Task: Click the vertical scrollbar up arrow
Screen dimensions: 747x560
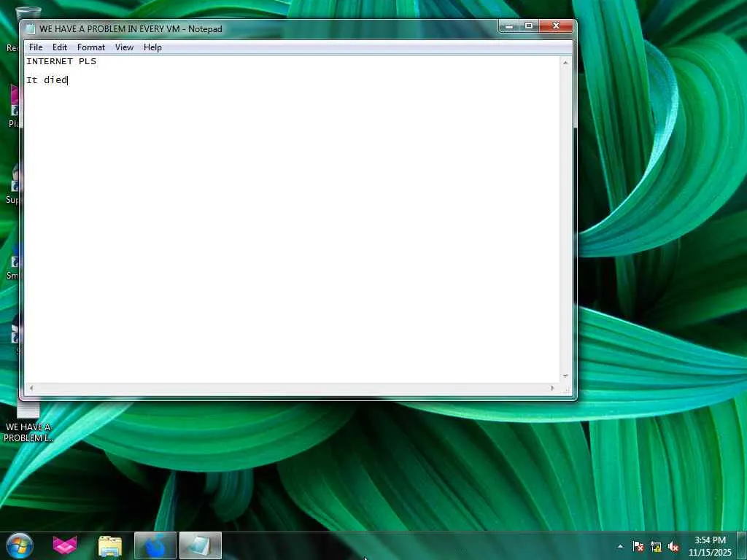Action: [565, 63]
